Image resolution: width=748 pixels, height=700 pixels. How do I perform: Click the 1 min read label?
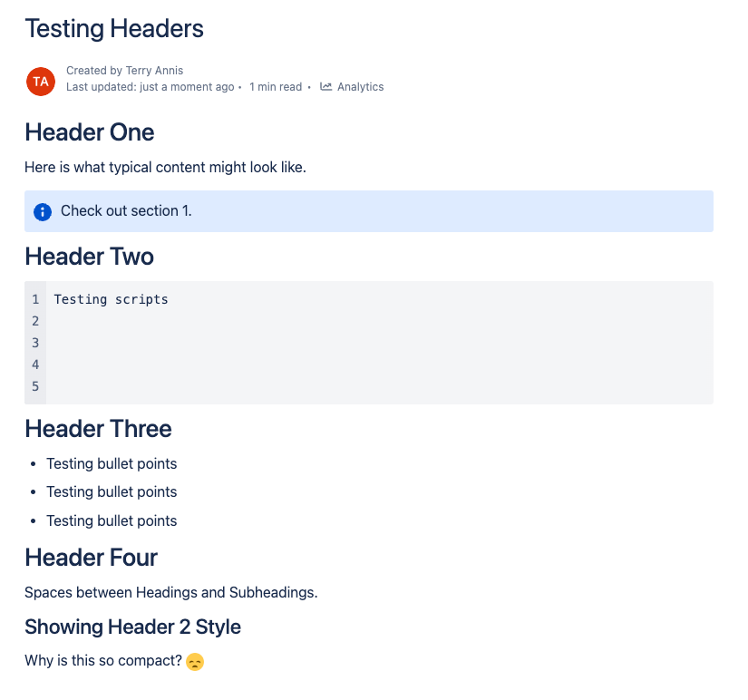coord(276,87)
